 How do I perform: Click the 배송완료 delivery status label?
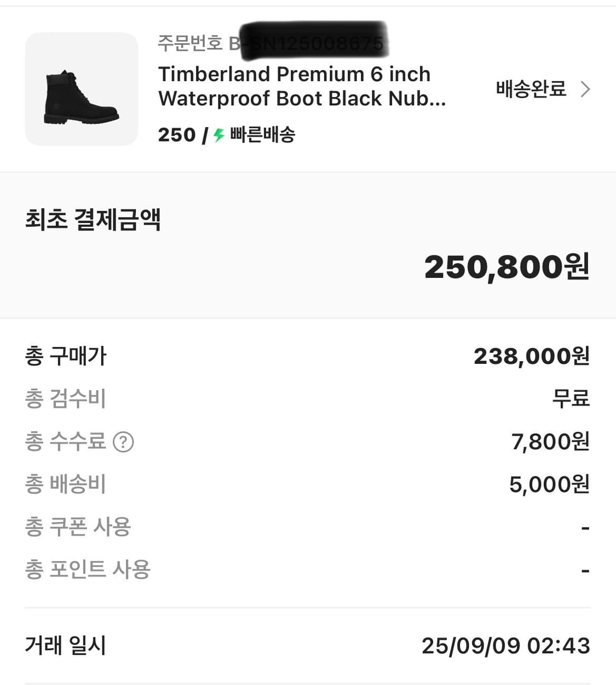pos(531,89)
